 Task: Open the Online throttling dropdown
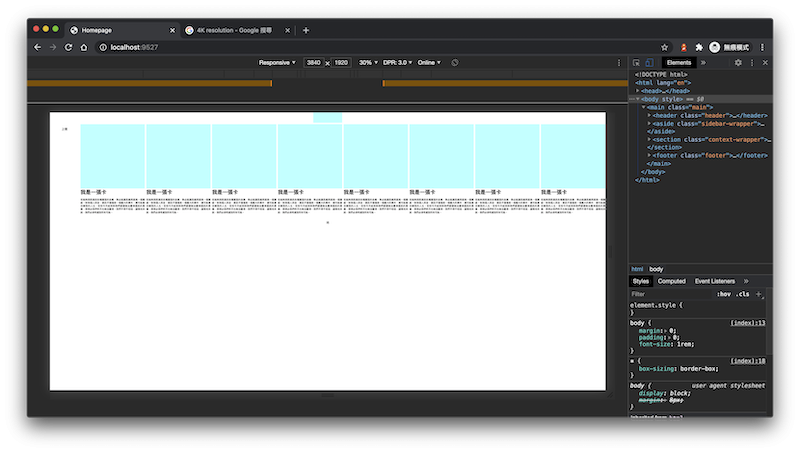click(x=429, y=62)
